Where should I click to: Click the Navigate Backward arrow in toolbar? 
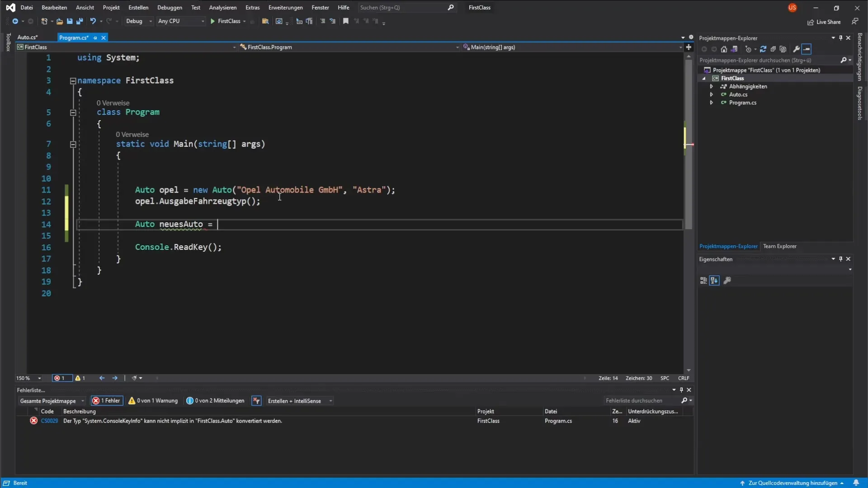15,21
